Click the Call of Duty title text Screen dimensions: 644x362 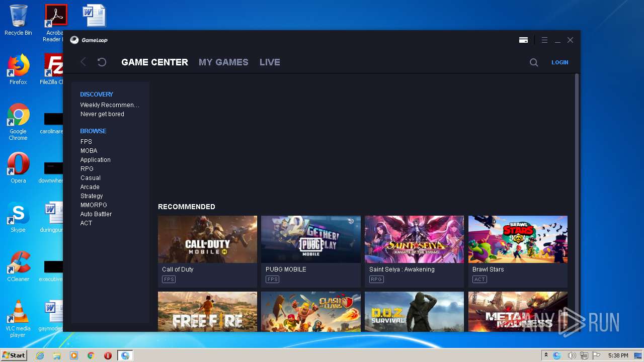(178, 269)
